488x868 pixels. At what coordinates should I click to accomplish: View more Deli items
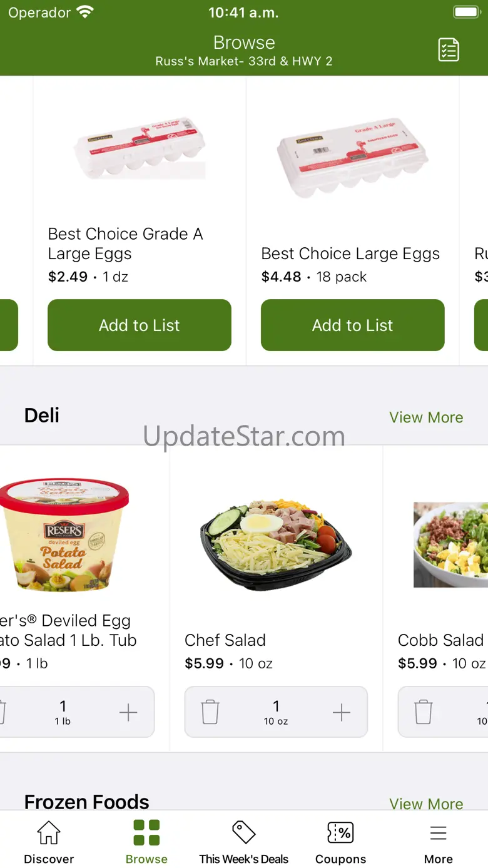point(426,417)
